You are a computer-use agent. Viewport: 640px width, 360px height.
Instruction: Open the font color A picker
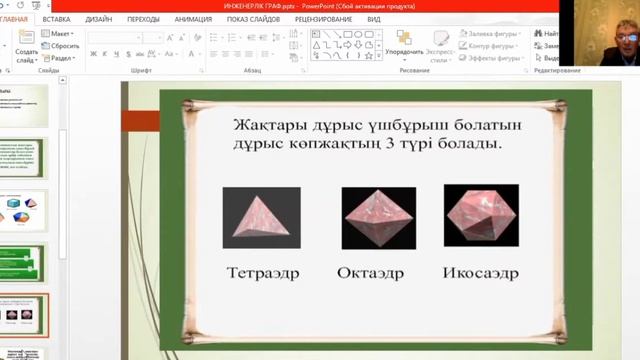point(193,54)
